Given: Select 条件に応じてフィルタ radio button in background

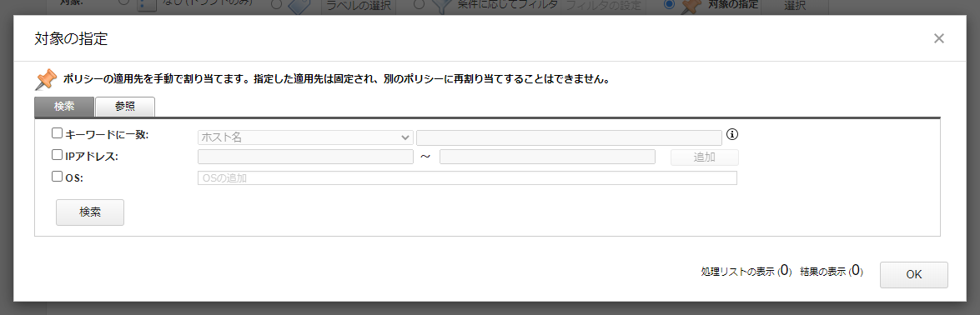Looking at the screenshot, I should (420, 4).
